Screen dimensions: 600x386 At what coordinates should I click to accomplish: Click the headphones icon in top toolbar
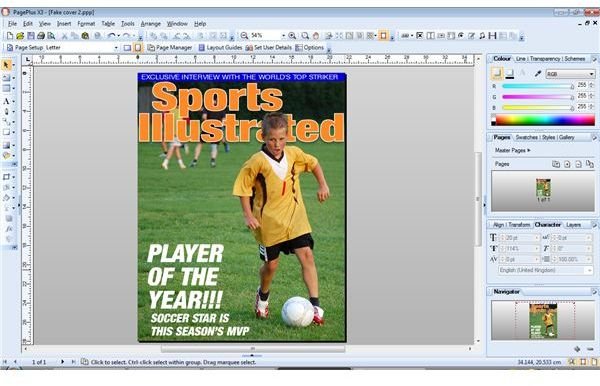(x=482, y=36)
